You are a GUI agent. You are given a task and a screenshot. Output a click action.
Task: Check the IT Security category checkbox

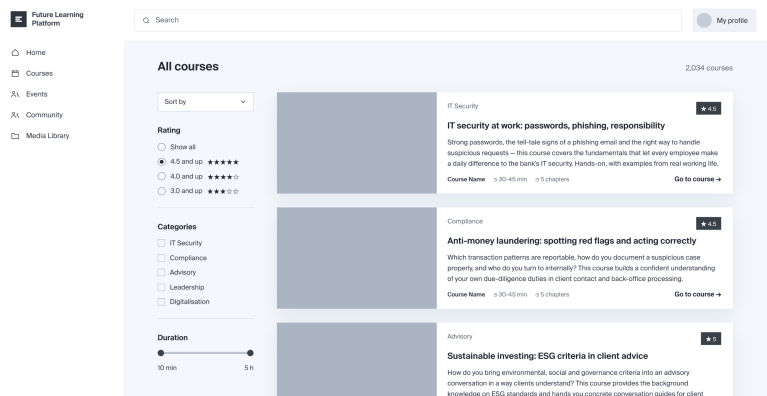tap(161, 243)
